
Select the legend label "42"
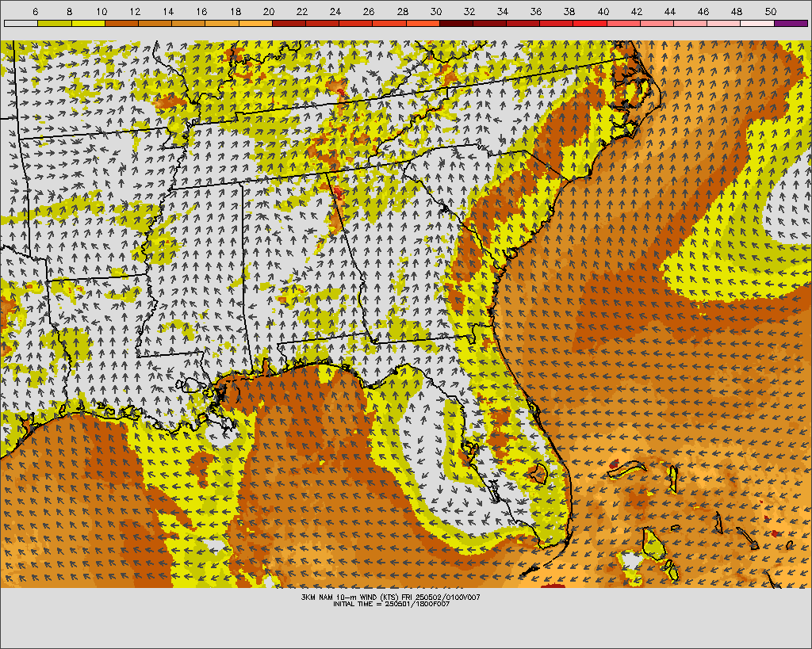pyautogui.click(x=637, y=11)
